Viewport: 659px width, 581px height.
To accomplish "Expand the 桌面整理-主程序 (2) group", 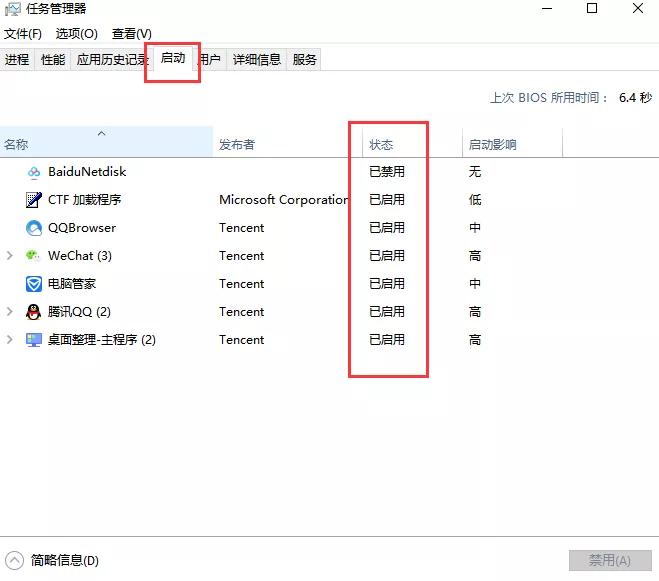I will [10, 340].
